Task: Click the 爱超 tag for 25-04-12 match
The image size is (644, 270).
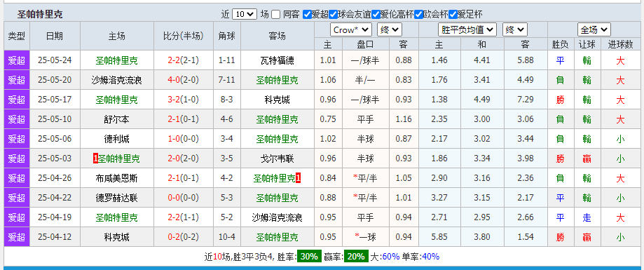Action: tap(17, 237)
